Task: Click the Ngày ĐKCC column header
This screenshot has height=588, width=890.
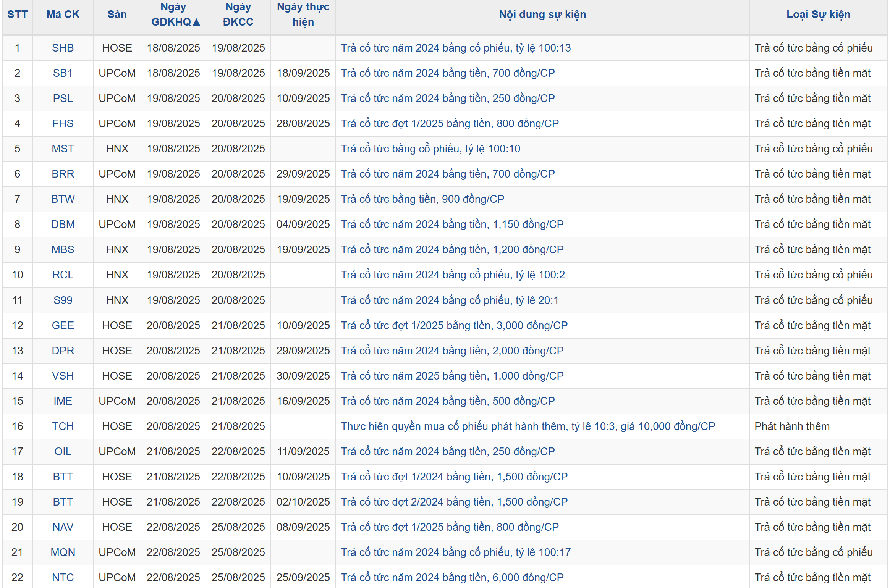Action: (x=238, y=15)
